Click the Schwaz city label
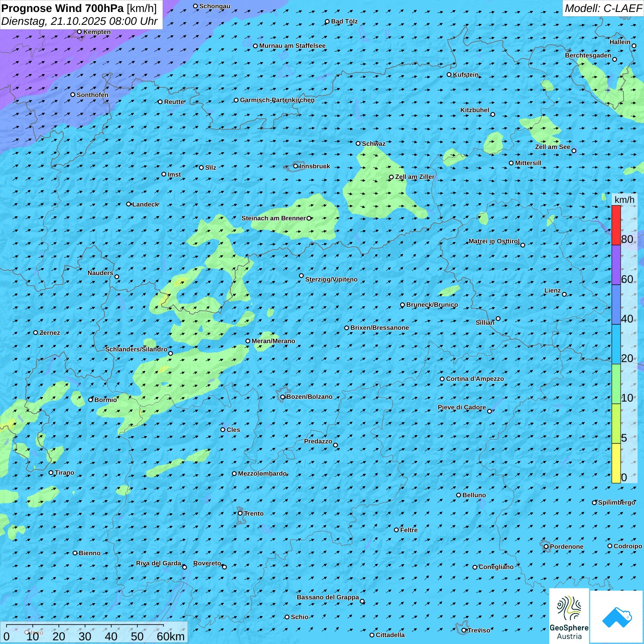644x644 pixels. [x=374, y=144]
